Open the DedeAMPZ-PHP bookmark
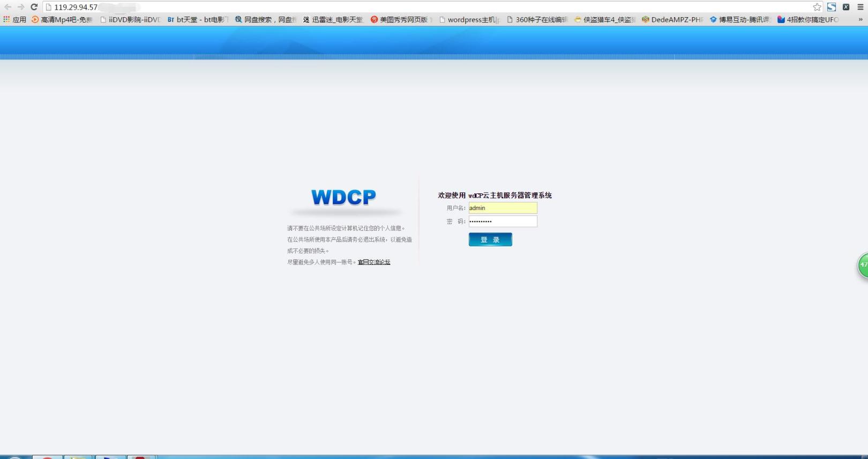 coord(672,19)
